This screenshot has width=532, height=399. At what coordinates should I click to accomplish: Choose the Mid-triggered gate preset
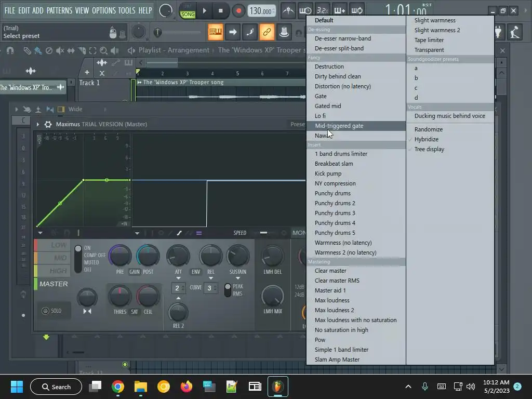(356, 126)
